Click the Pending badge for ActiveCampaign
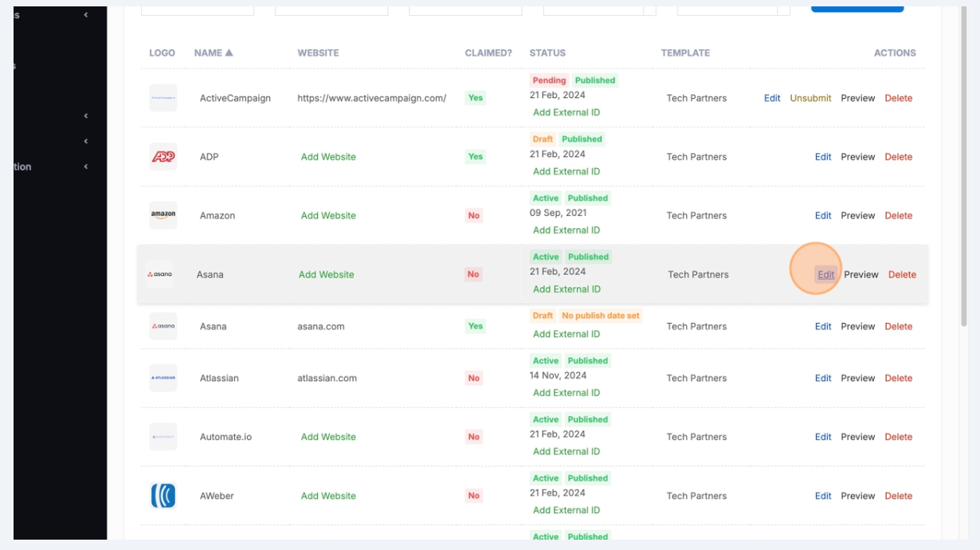Screen dimensions: 980x550 (x=549, y=81)
